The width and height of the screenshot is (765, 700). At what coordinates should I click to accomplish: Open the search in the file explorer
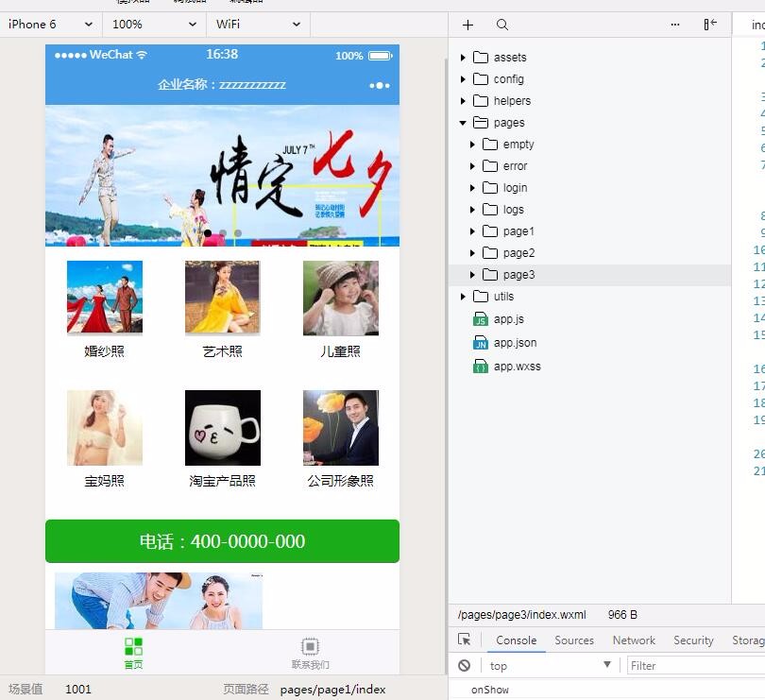[501, 25]
